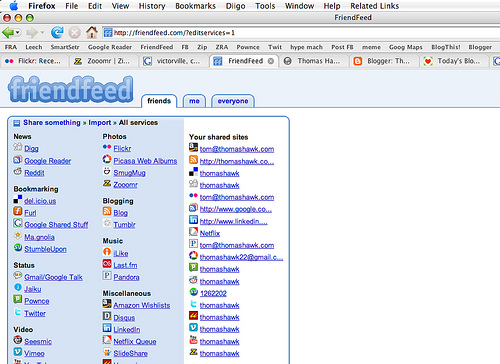Click the Vimeo icon under Video
Viewport: 500px width, 364px height.
[18, 352]
